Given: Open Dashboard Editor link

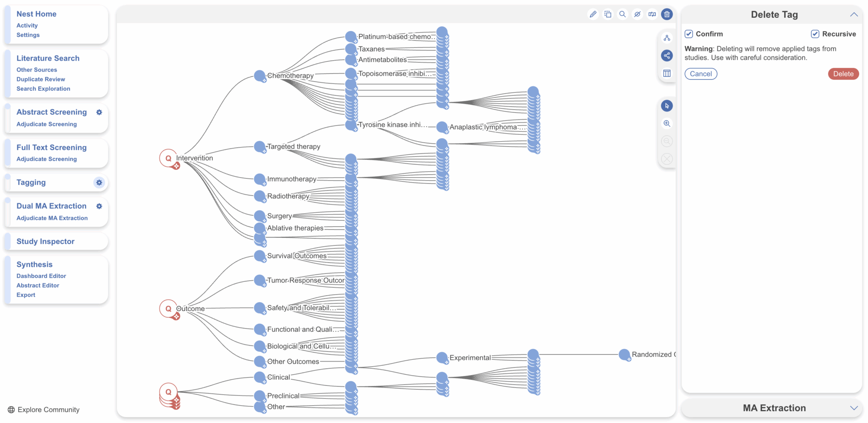Looking at the screenshot, I should [41, 276].
